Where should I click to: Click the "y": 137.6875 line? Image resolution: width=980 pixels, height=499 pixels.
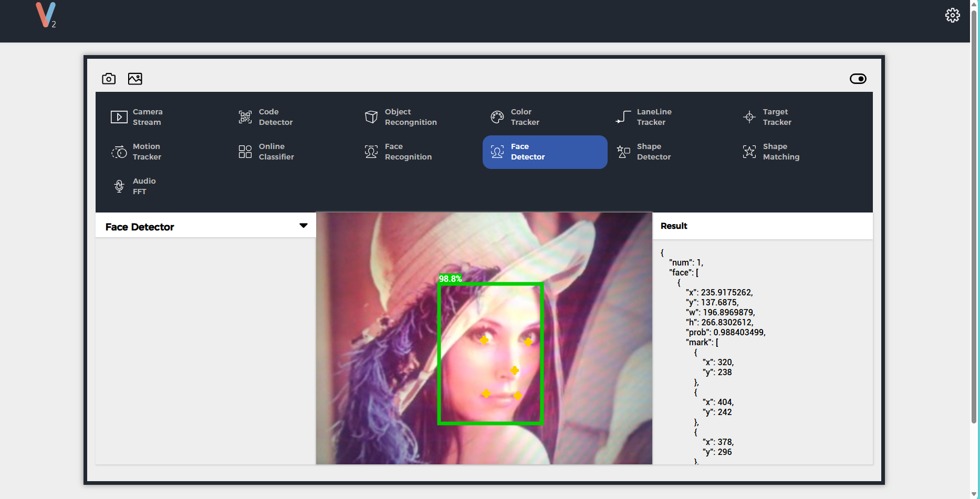712,302
